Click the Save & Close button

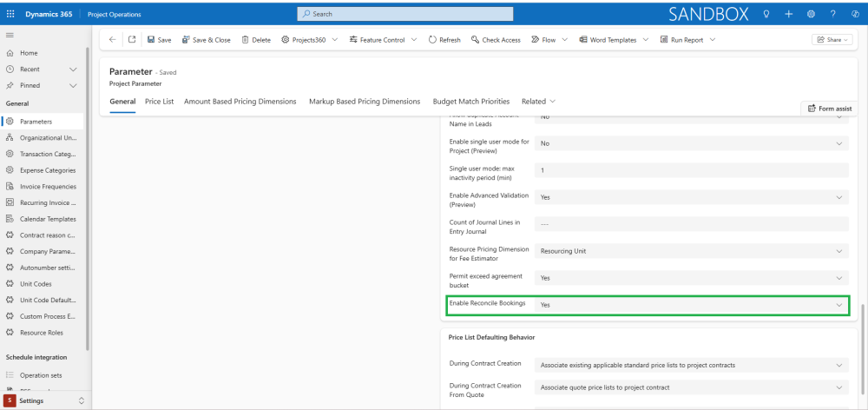click(206, 40)
